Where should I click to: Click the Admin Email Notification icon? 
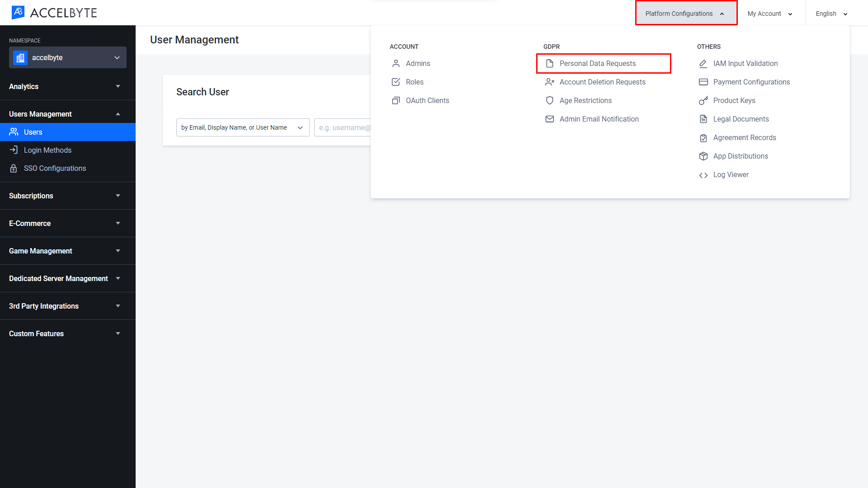pos(549,118)
